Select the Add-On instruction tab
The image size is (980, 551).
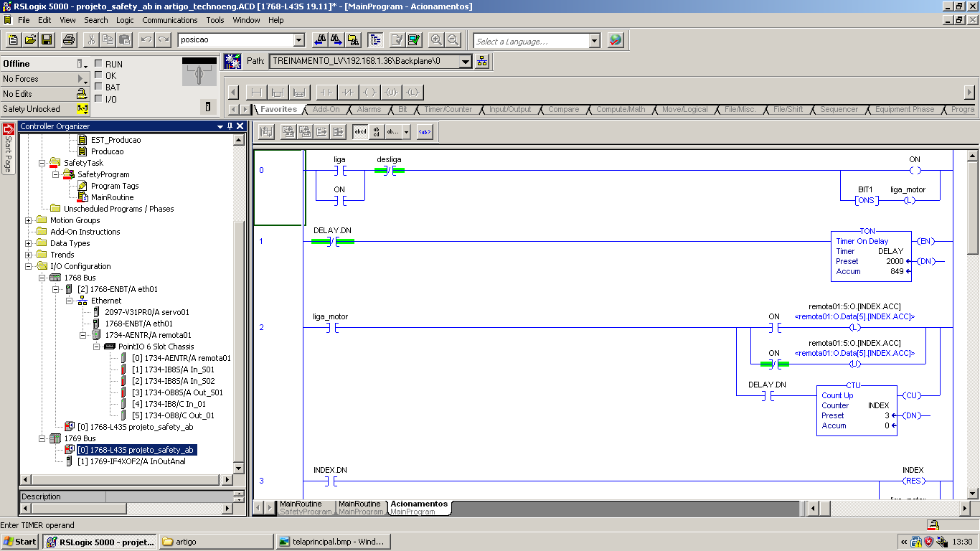pyautogui.click(x=326, y=110)
